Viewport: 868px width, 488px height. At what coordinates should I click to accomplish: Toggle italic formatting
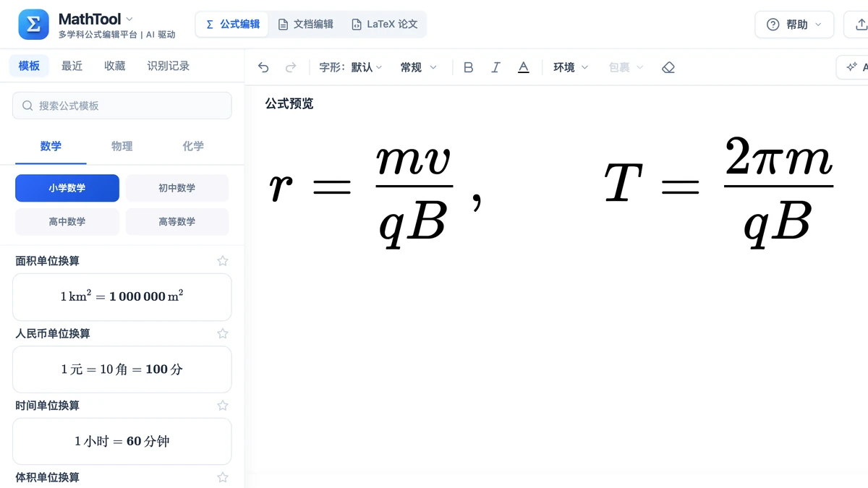coord(495,67)
